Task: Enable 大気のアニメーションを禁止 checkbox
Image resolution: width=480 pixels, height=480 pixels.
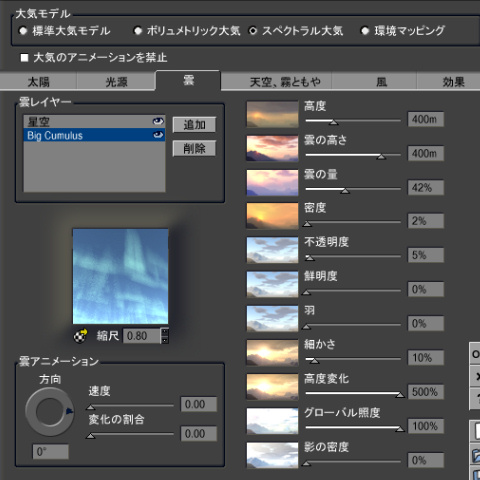Action: (x=24, y=58)
